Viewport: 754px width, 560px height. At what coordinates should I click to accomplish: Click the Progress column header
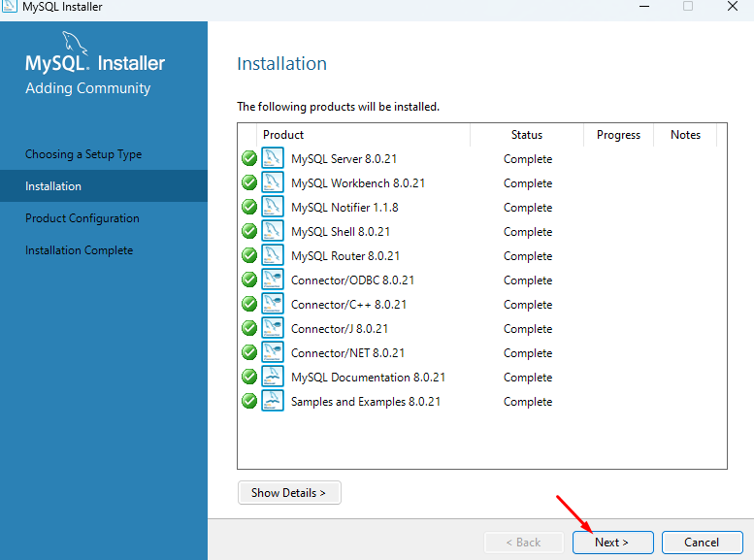pyautogui.click(x=618, y=135)
